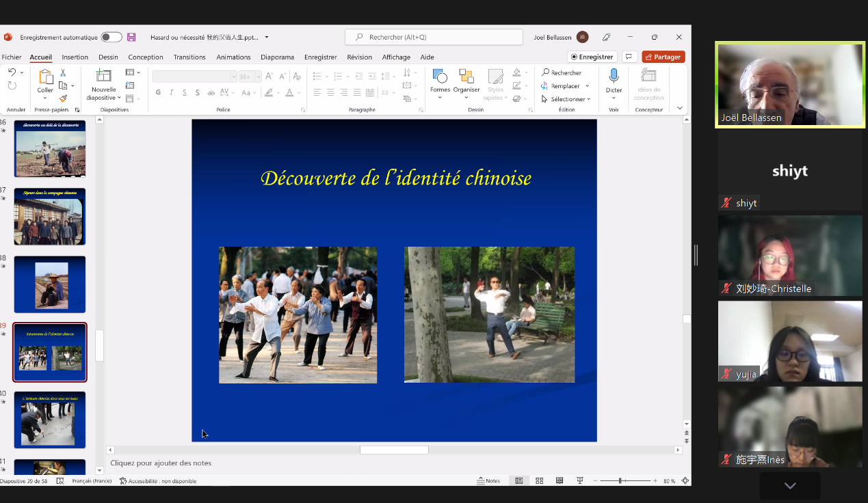
Task: Open the Transitions ribbon tab
Action: coord(189,57)
